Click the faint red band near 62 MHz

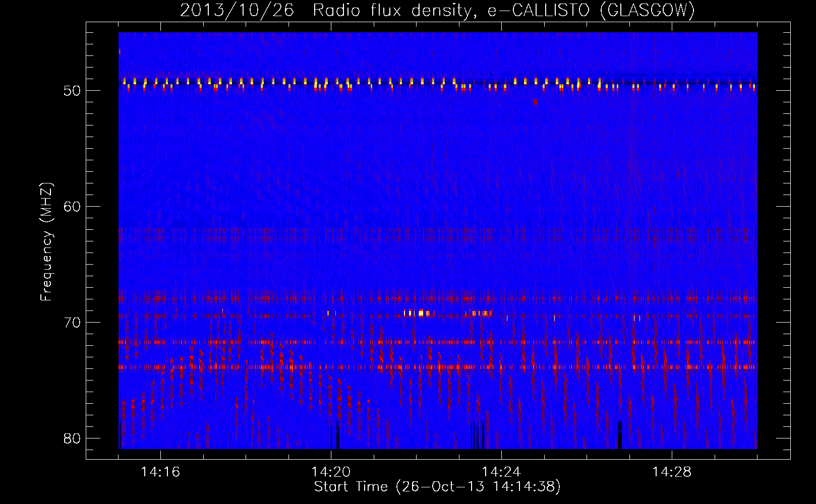pos(437,233)
